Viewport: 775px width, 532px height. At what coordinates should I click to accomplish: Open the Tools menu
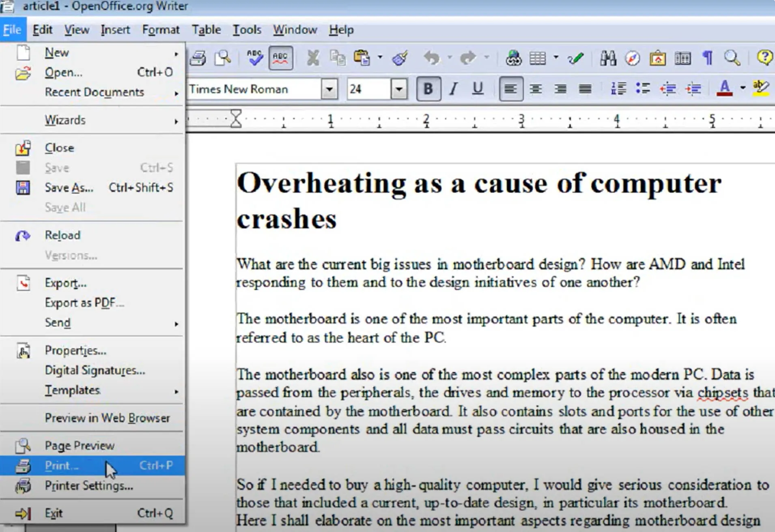[247, 30]
